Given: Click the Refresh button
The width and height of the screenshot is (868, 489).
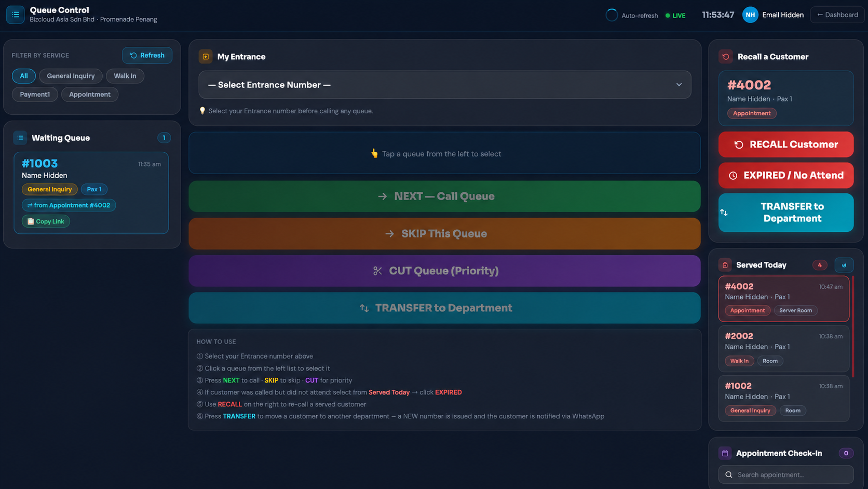Looking at the screenshot, I should [x=147, y=55].
